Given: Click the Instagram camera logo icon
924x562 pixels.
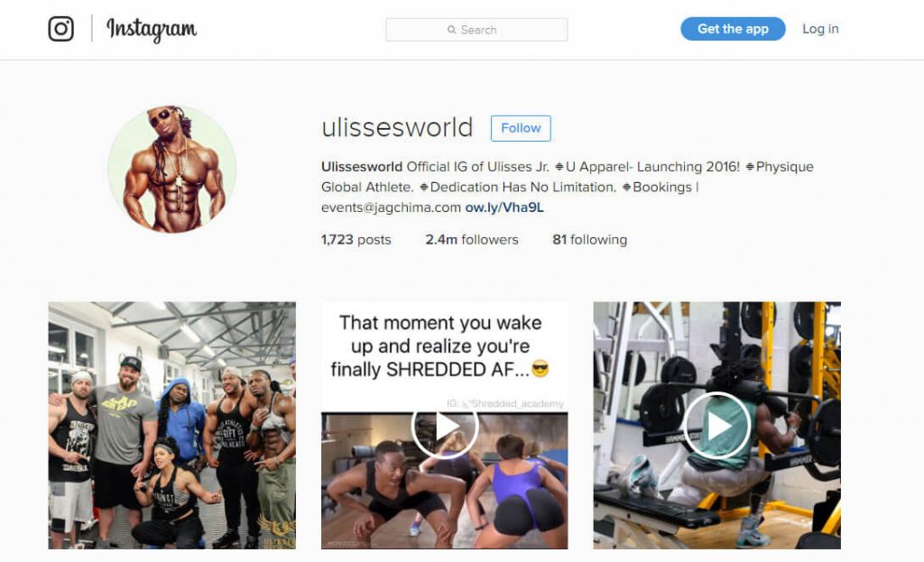Looking at the screenshot, I should pos(60,29).
